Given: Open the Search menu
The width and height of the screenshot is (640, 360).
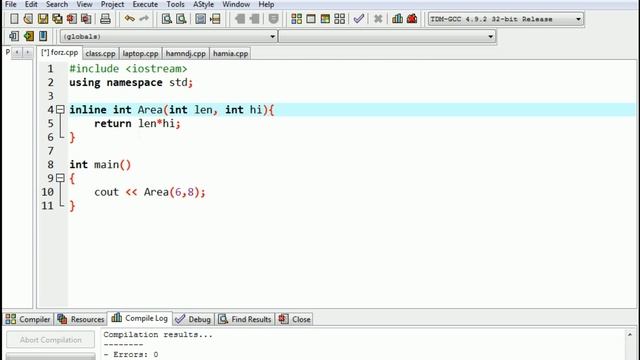Looking at the screenshot, I should coord(57,4).
